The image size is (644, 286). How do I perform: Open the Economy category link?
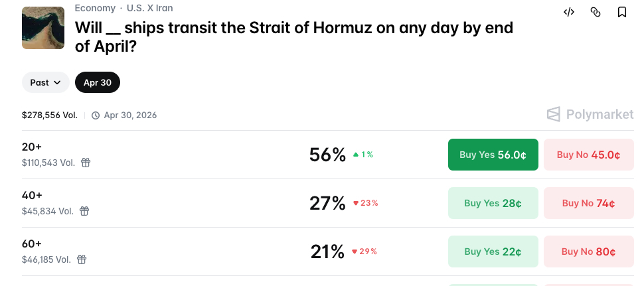(94, 9)
